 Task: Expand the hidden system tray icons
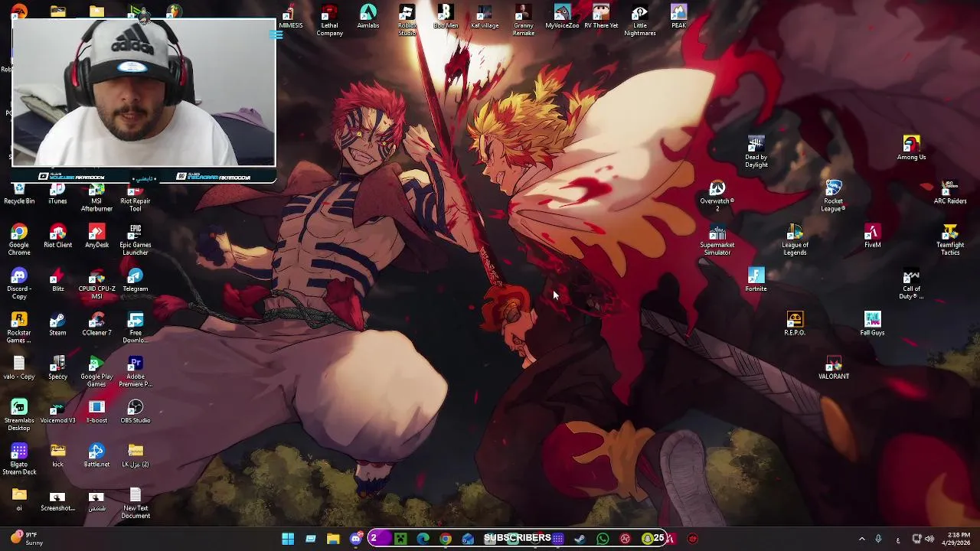point(861,539)
